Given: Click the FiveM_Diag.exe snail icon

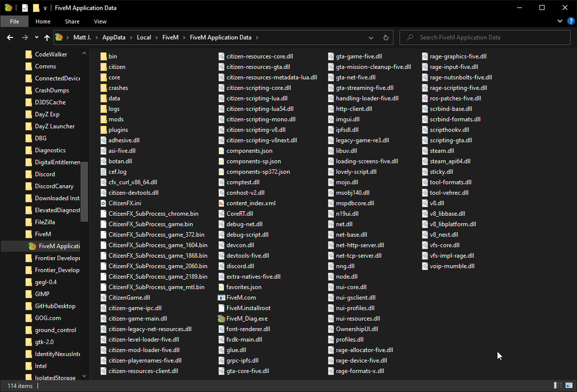Looking at the screenshot, I should pyautogui.click(x=221, y=319).
